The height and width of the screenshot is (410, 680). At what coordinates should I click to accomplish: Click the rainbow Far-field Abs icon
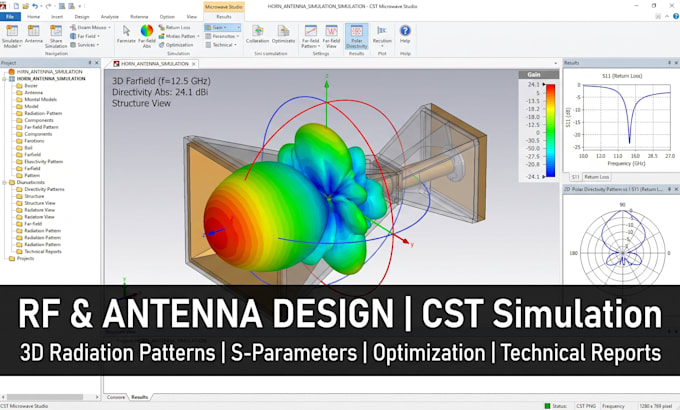(x=147, y=36)
